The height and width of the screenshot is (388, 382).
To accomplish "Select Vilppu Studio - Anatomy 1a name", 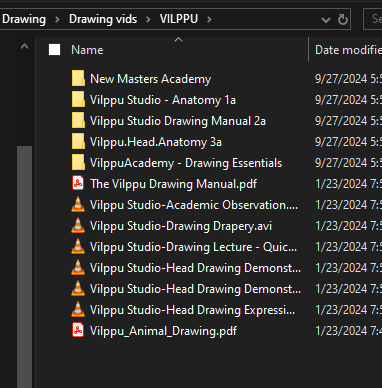I will pos(163,100).
